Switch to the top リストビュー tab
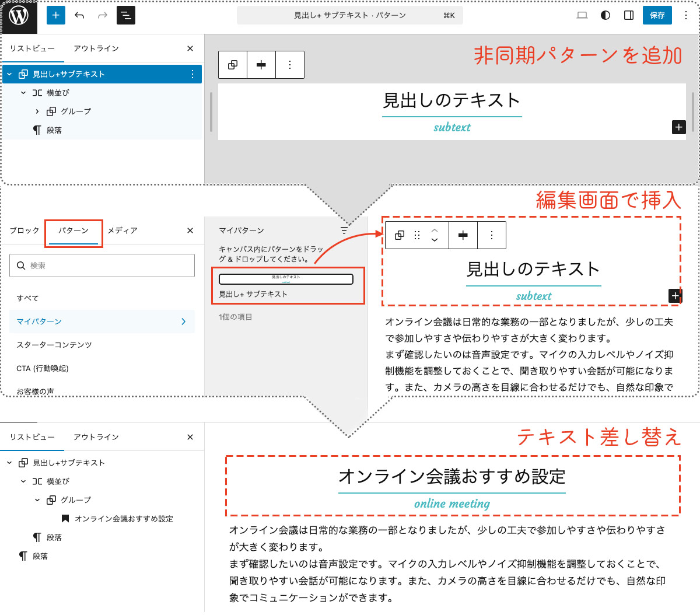Image resolution: width=700 pixels, height=615 pixels. point(32,48)
